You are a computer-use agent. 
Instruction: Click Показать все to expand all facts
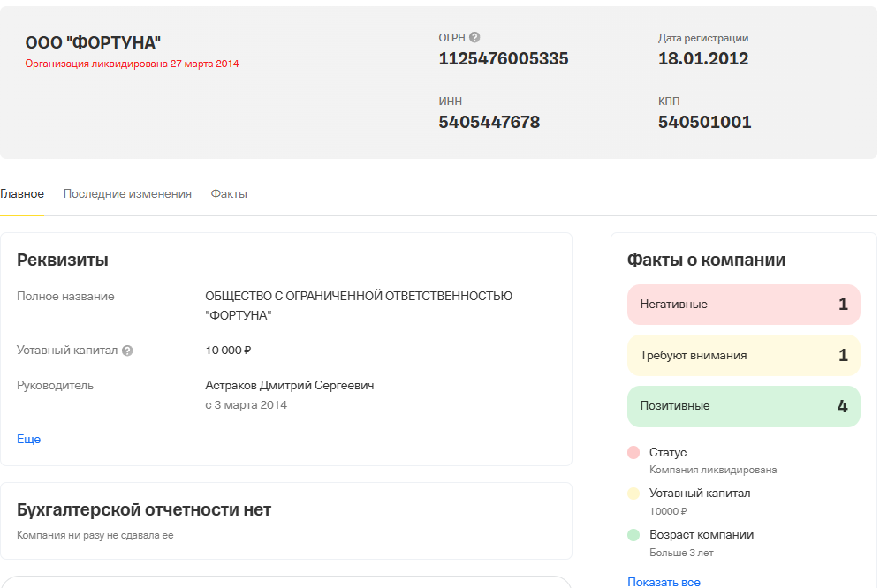pos(663,581)
